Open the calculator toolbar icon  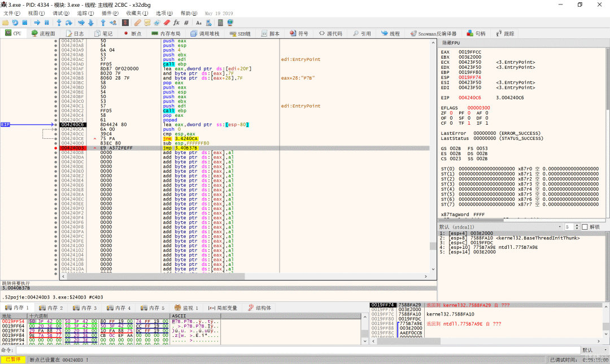220,23
